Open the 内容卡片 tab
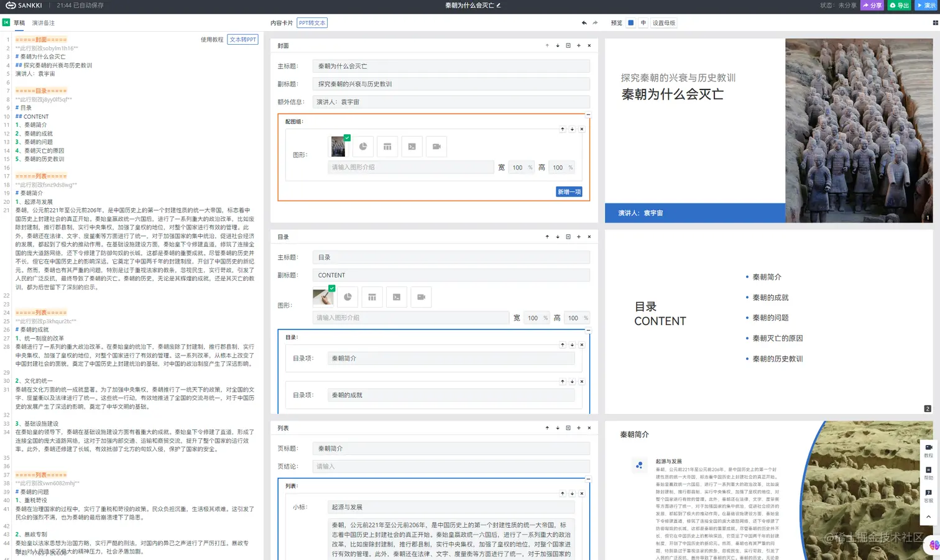This screenshot has width=940, height=560. (x=282, y=23)
